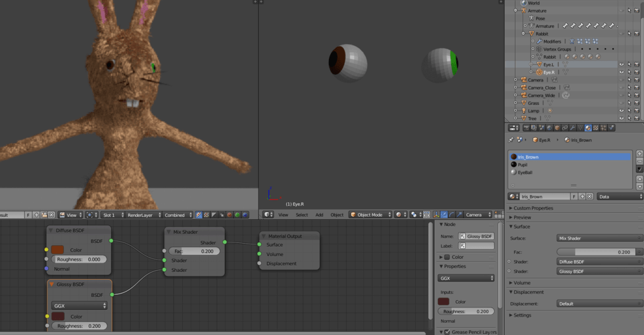
Task: Unlink Iris_Brown material with X button
Action: (x=589, y=196)
